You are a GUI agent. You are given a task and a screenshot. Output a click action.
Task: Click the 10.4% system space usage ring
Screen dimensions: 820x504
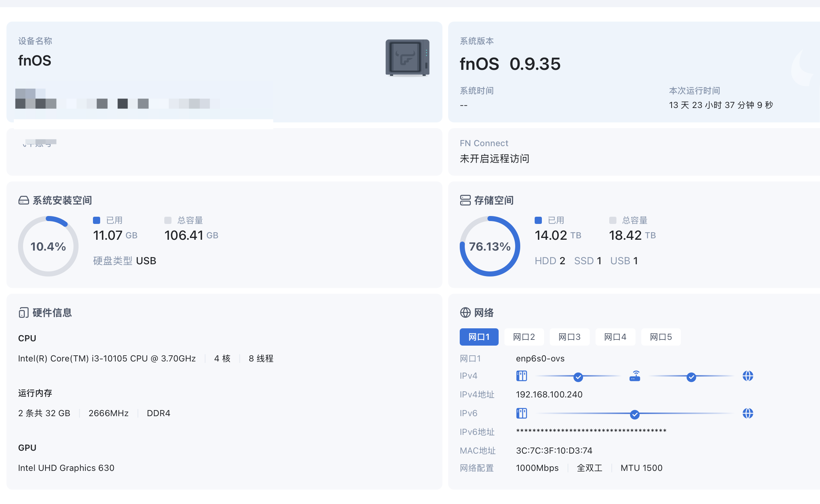48,246
